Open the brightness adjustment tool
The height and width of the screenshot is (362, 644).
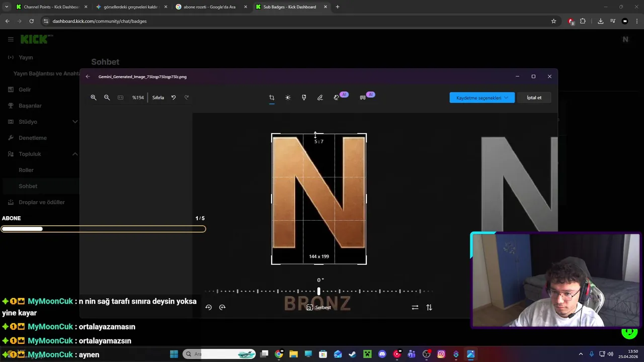pos(288,98)
